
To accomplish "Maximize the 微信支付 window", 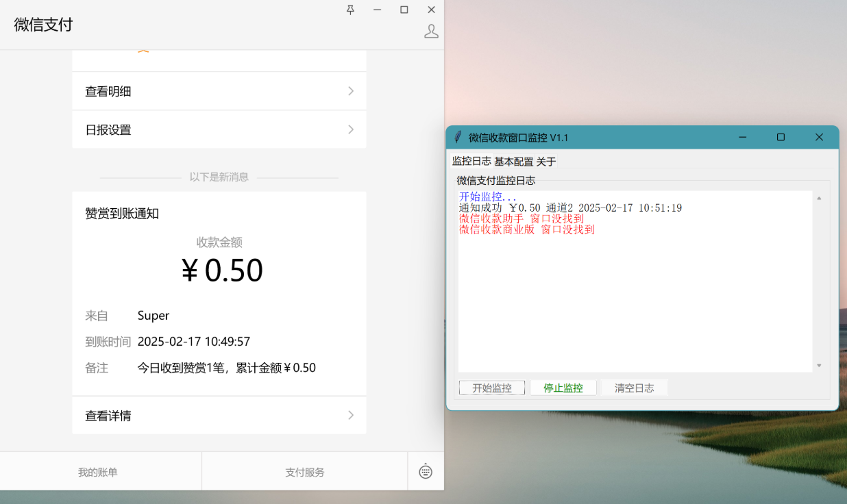I will [x=404, y=10].
